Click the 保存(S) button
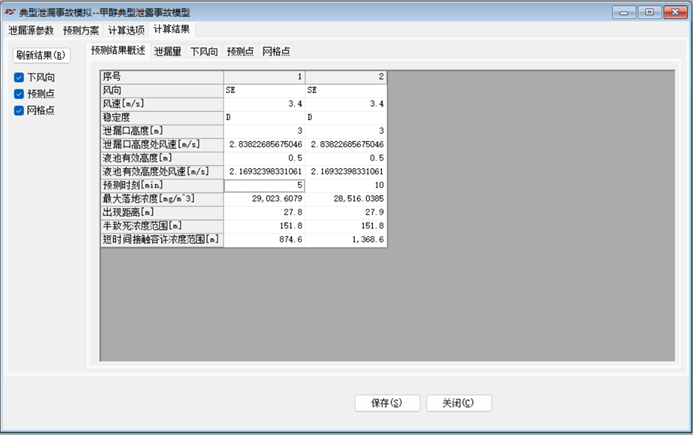This screenshot has width=693, height=435. click(x=387, y=403)
